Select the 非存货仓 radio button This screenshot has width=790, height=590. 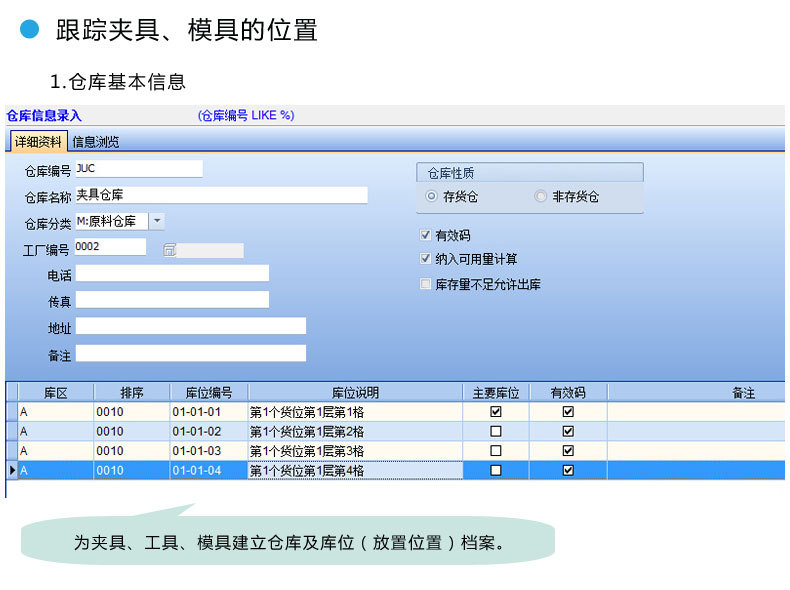[x=541, y=197]
